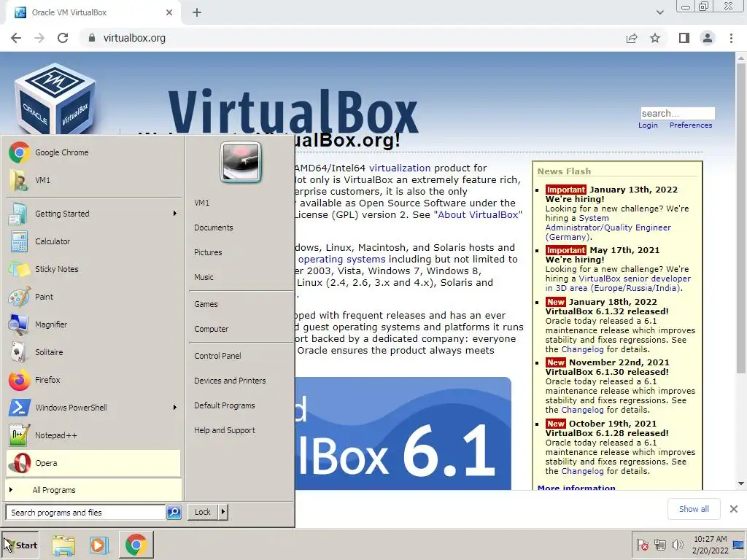Launch Google Chrome from Start menu
The width and height of the screenshot is (747, 560).
pyautogui.click(x=93, y=152)
